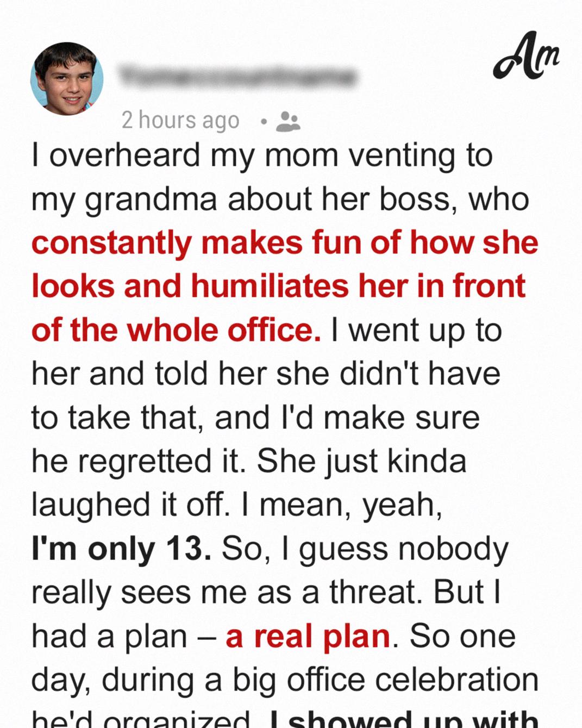Click the line "my grandma about her boss, who"
Image resolution: width=582 pixels, height=728 pixels.
[280, 199]
